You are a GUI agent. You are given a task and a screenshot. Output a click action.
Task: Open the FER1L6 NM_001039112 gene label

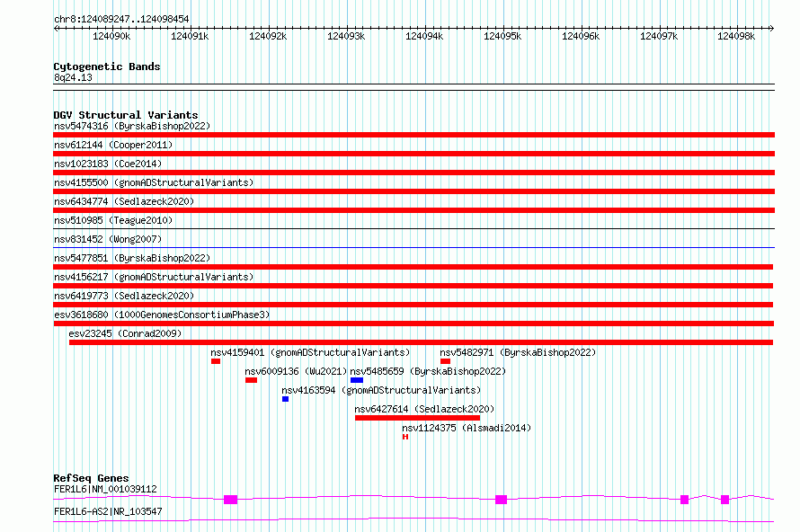(x=105, y=489)
